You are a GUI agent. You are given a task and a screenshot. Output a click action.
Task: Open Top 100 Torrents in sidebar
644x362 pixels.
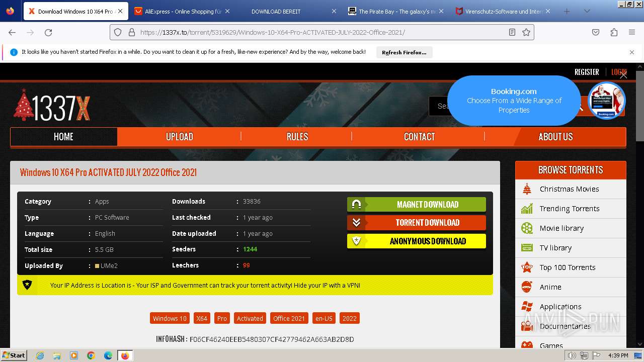pyautogui.click(x=571, y=267)
